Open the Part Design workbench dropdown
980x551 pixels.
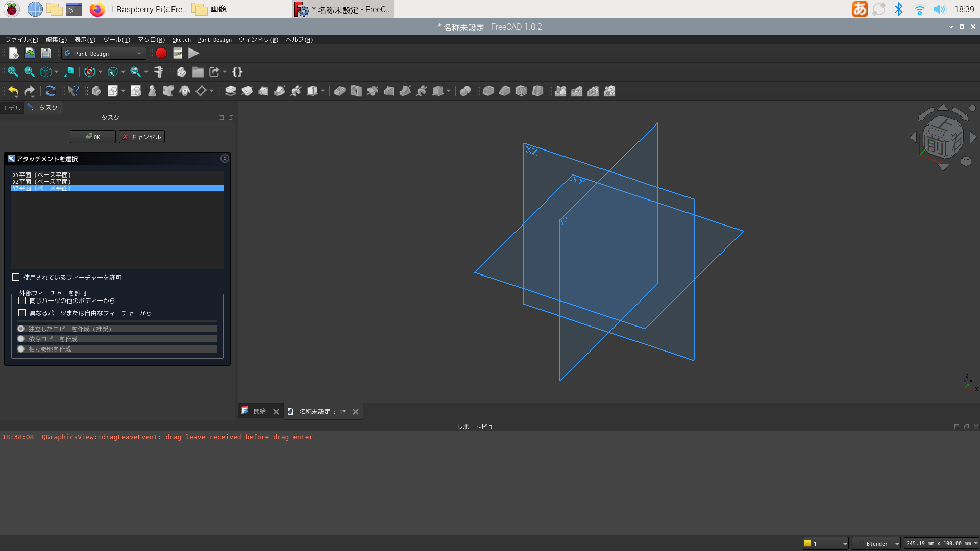click(104, 53)
